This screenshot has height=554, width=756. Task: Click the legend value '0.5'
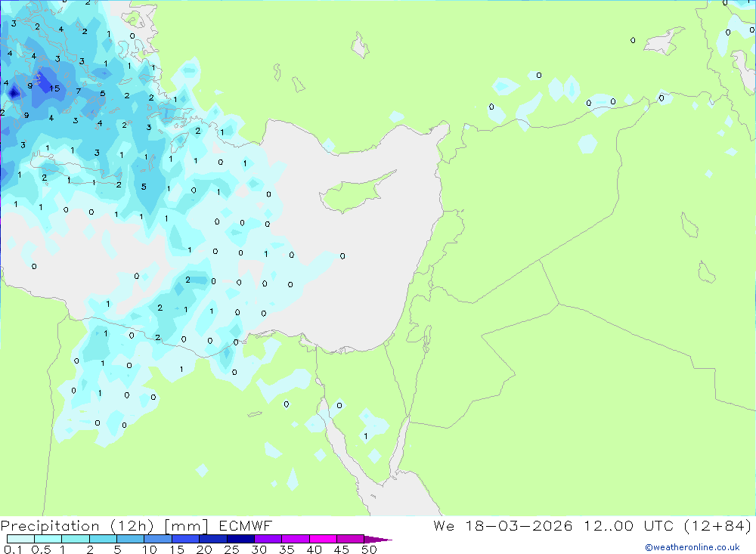41,549
